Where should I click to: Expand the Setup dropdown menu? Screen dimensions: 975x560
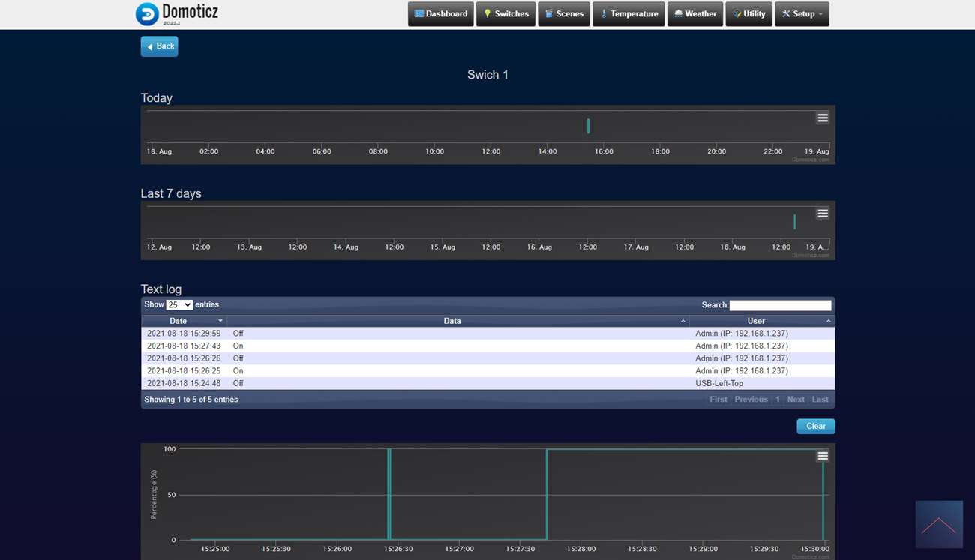click(x=802, y=14)
